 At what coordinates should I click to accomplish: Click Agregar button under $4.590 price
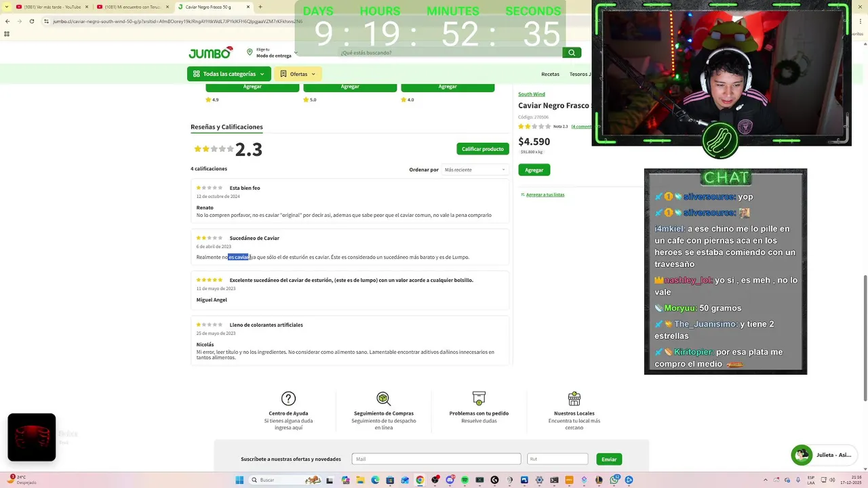534,170
